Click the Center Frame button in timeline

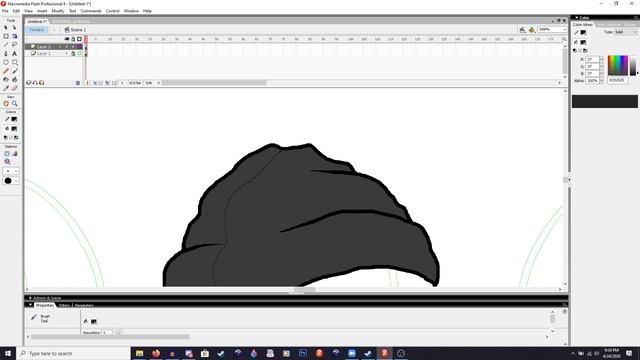(88, 83)
